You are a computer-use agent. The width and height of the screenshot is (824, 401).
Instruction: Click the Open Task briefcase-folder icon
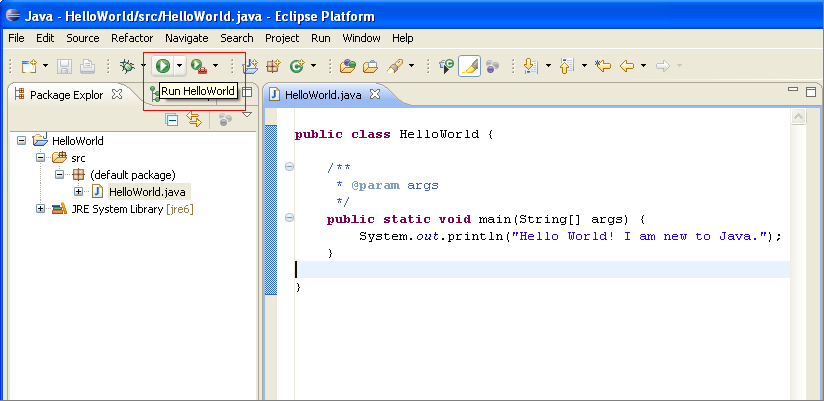pos(370,66)
